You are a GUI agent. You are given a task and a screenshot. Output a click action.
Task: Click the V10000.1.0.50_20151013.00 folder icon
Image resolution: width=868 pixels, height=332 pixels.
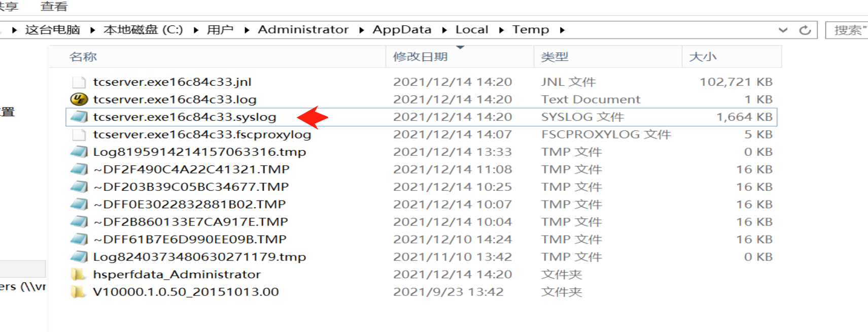coord(78,292)
